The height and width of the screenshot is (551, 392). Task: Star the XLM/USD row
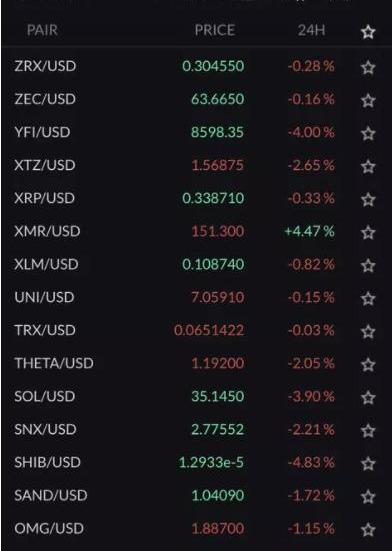pos(368,265)
